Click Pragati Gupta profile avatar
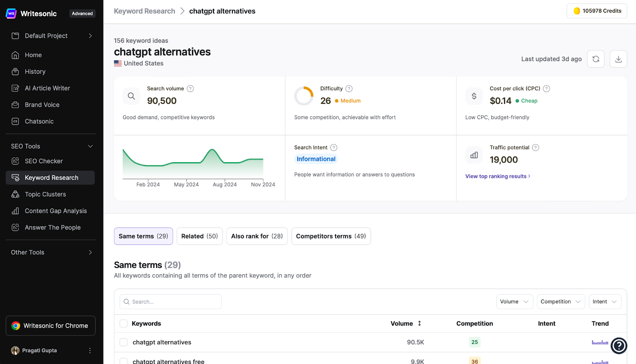The width and height of the screenshot is (636, 364). click(x=15, y=350)
